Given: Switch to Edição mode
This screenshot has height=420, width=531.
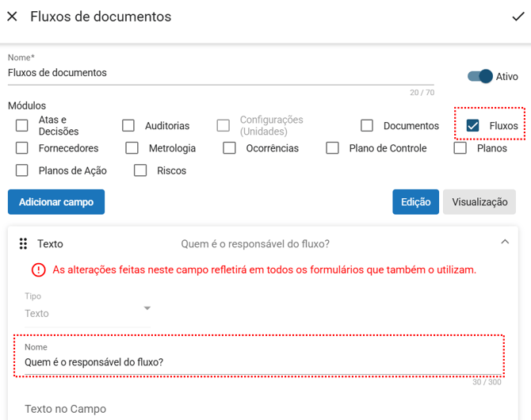Looking at the screenshot, I should click(x=415, y=202).
